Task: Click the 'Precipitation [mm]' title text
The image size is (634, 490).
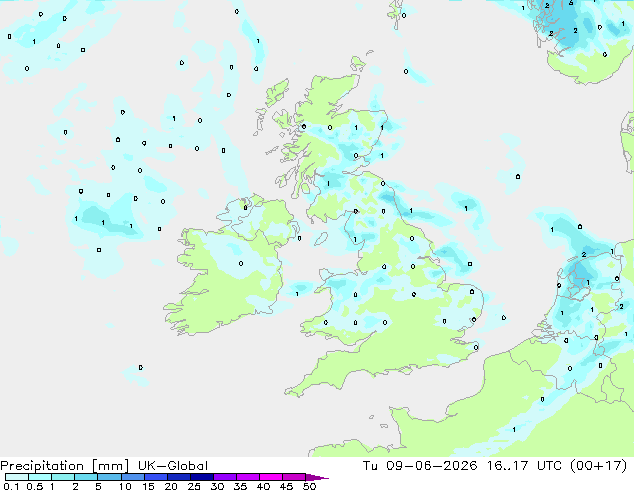Action: click(65, 466)
